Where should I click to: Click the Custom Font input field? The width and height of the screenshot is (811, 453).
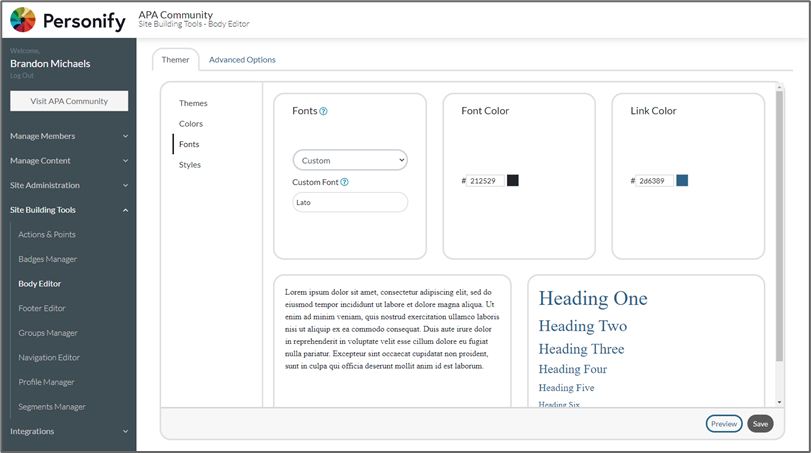point(350,202)
